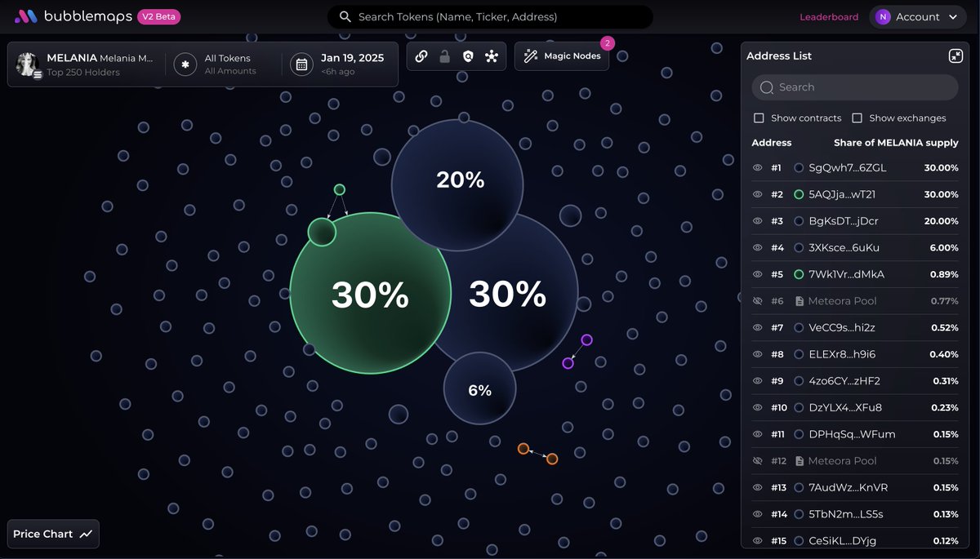
Task: Click the search magnifier icon in top bar
Action: [345, 17]
